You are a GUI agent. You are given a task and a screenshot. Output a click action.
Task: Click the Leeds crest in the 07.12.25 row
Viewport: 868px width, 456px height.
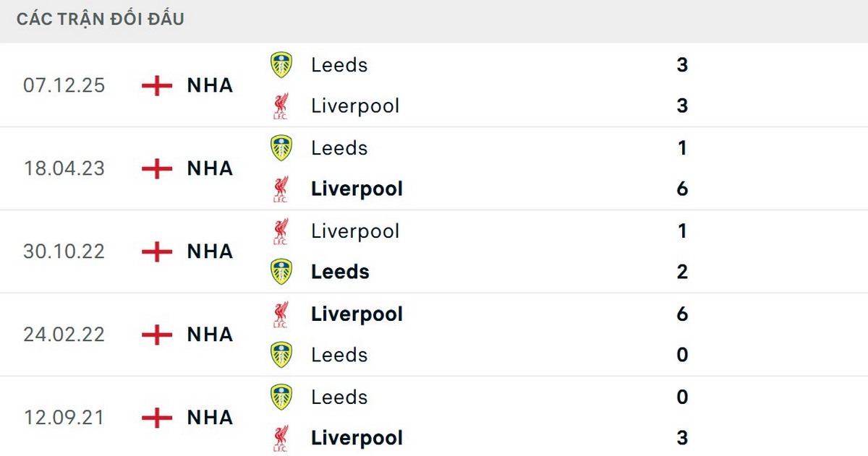coord(281,64)
